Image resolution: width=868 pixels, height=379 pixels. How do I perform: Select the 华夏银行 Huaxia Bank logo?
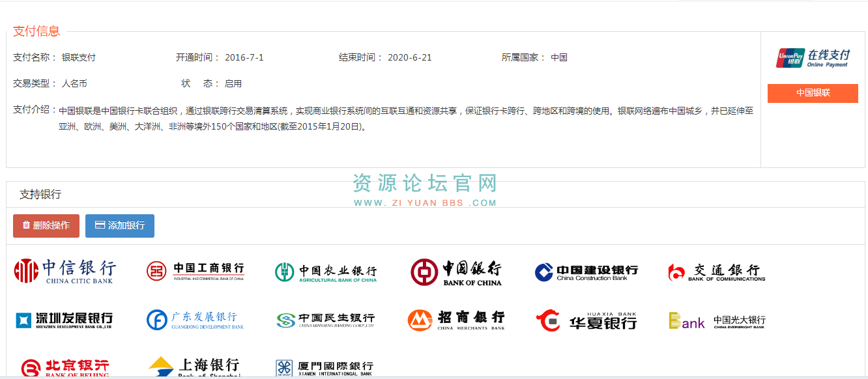[586, 320]
